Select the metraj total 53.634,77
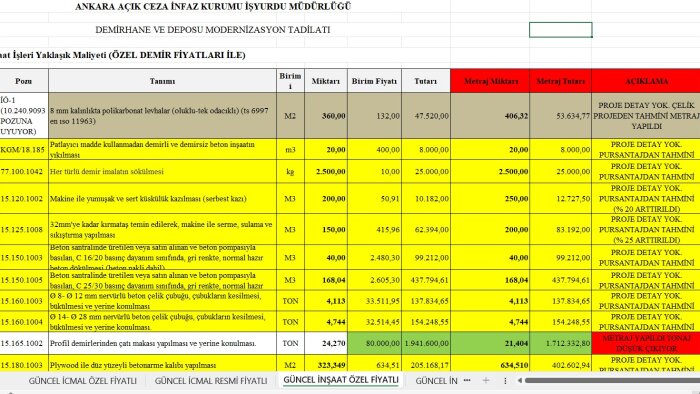This screenshot has width=700, height=394. (561, 116)
